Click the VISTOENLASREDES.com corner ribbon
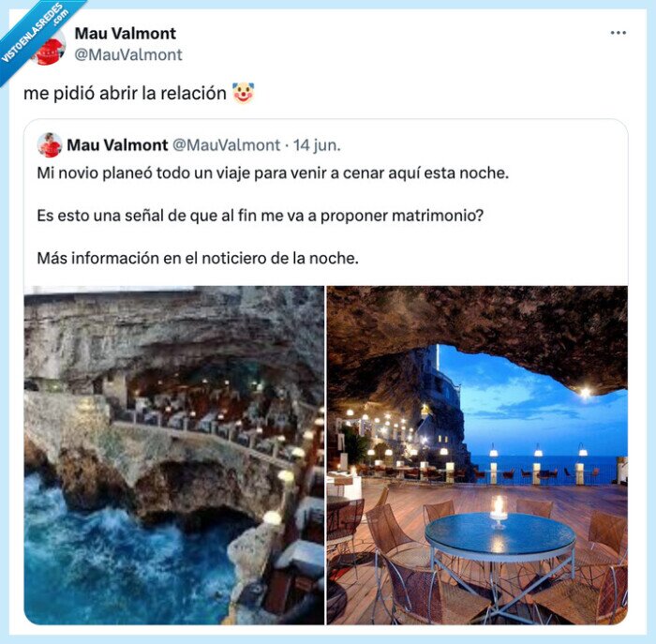Image resolution: width=656 pixels, height=644 pixels. (x=35, y=32)
